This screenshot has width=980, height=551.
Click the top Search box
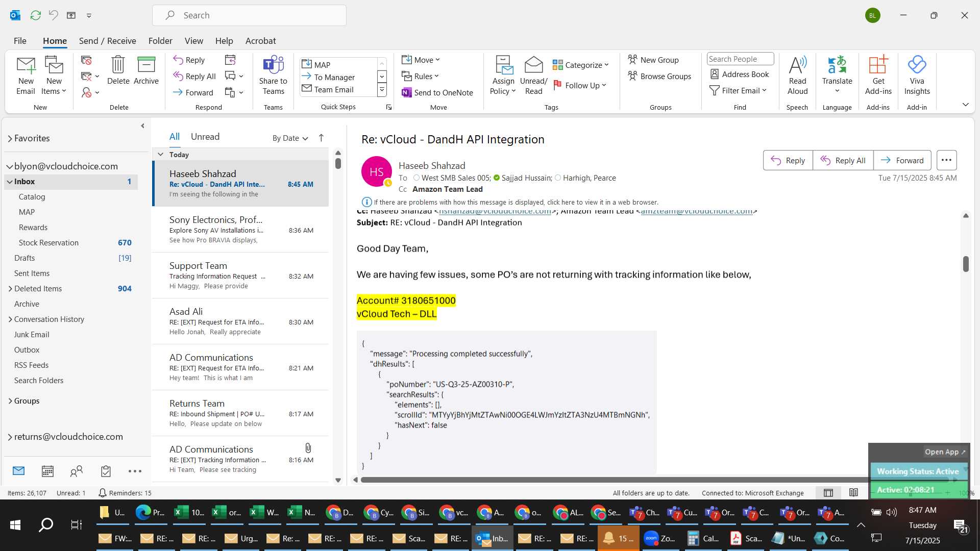249,15
